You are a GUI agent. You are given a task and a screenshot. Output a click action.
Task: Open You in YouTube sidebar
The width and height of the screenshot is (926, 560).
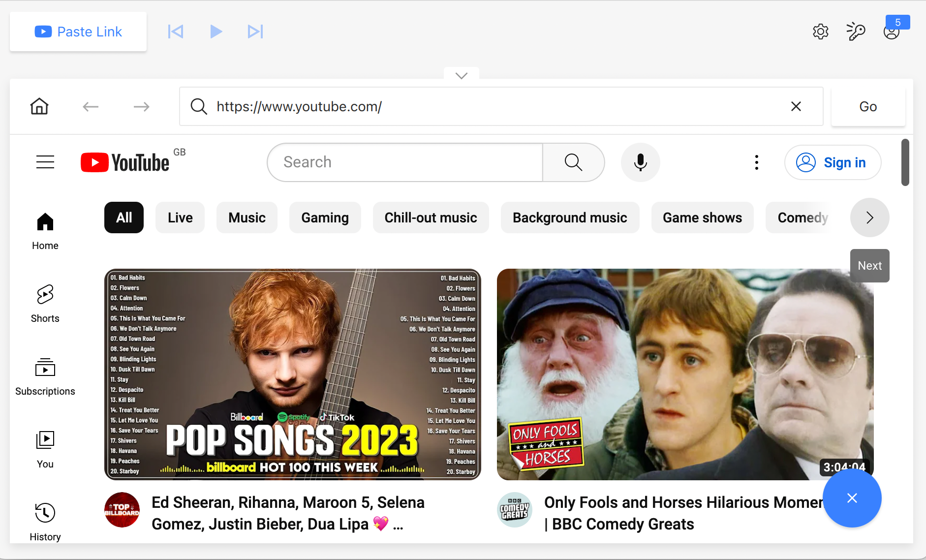point(45,450)
